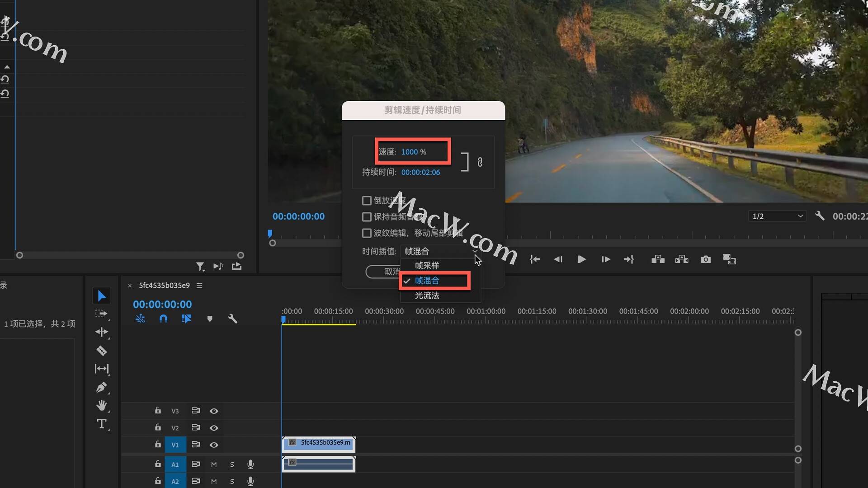Screen dimensions: 868x488
Task: Toggle V1 track visibility eye
Action: coord(214,445)
